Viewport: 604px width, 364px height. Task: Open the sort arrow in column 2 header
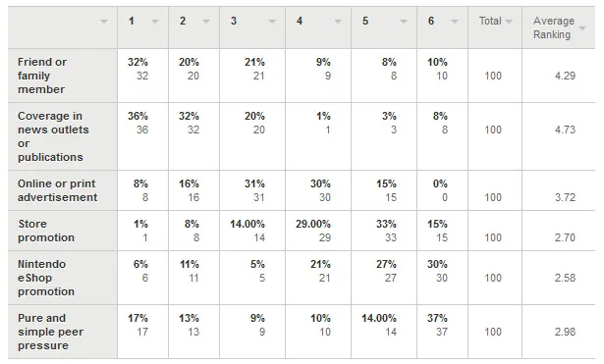coord(206,22)
